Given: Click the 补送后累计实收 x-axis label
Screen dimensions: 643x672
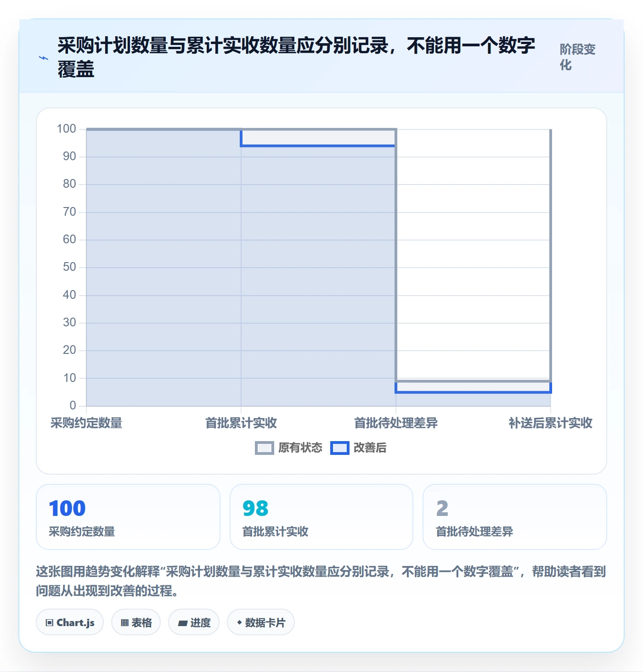Looking at the screenshot, I should [551, 423].
